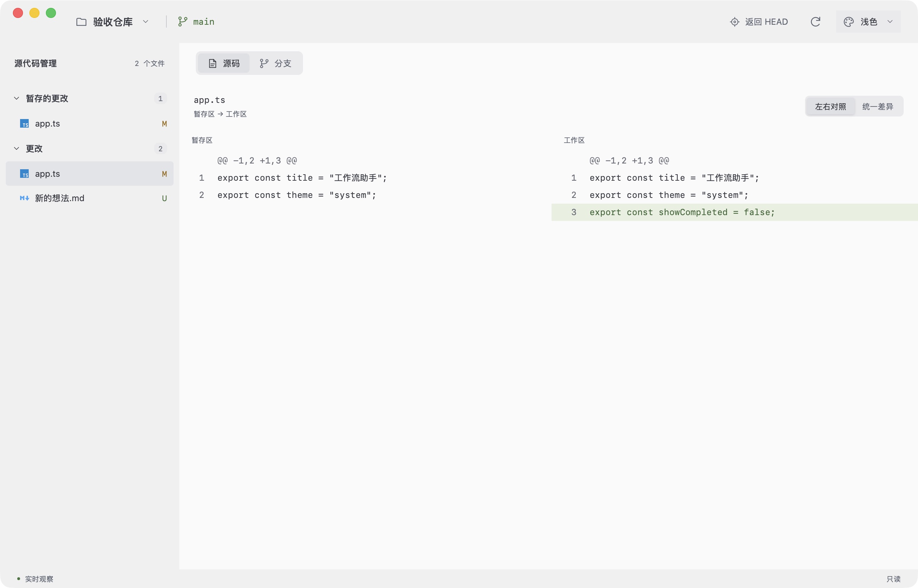The height and width of the screenshot is (588, 918).
Task: Click TypeScript icon of app.ts under 更改
Action: point(24,174)
